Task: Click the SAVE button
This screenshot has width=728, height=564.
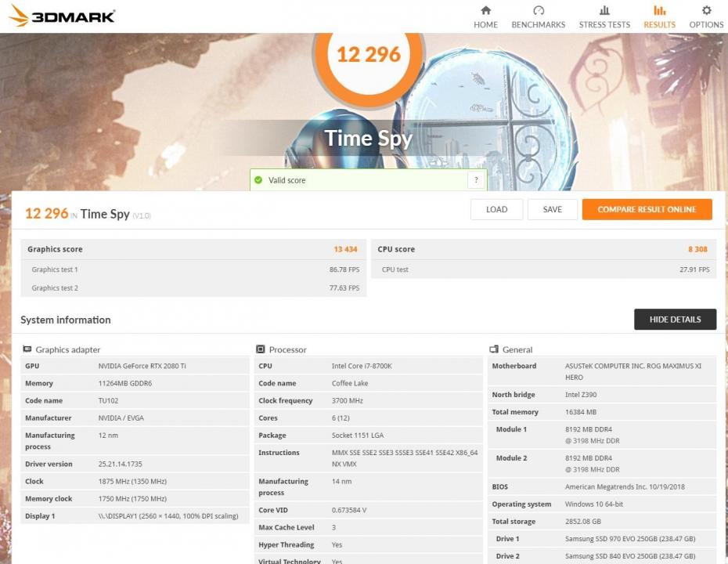Action: coord(553,209)
